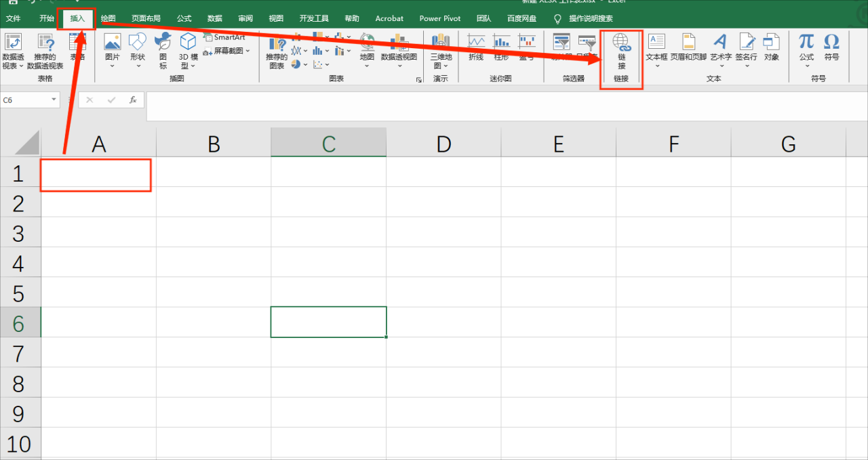The height and width of the screenshot is (460, 868).
Task: Click the hierarchy treemap chart icon
Action: (317, 37)
